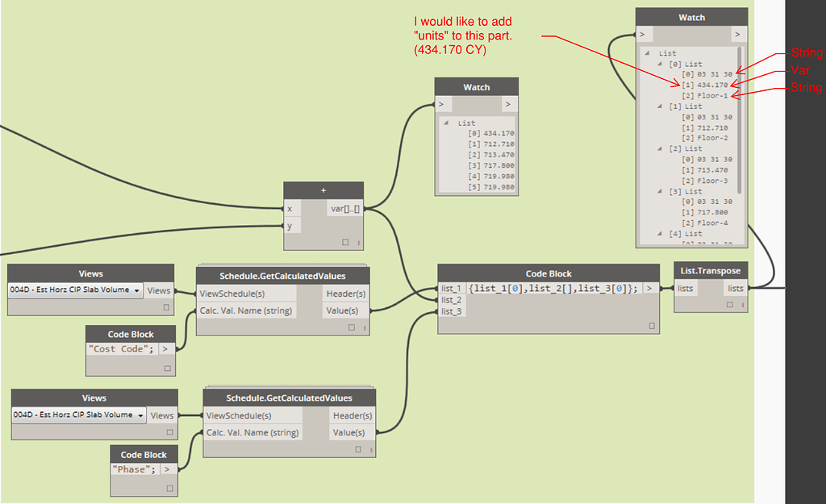The height and width of the screenshot is (504, 826).
Task: Click the Header(s) output port on lower Schedule.GetCalculatedValues
Action: pyautogui.click(x=353, y=415)
